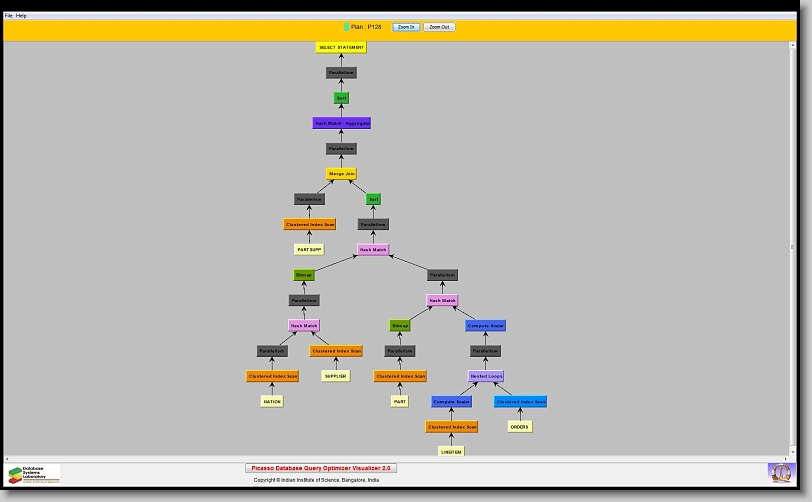812x502 pixels.
Task: Click the Plan P128 color swatch
Action: (x=346, y=27)
